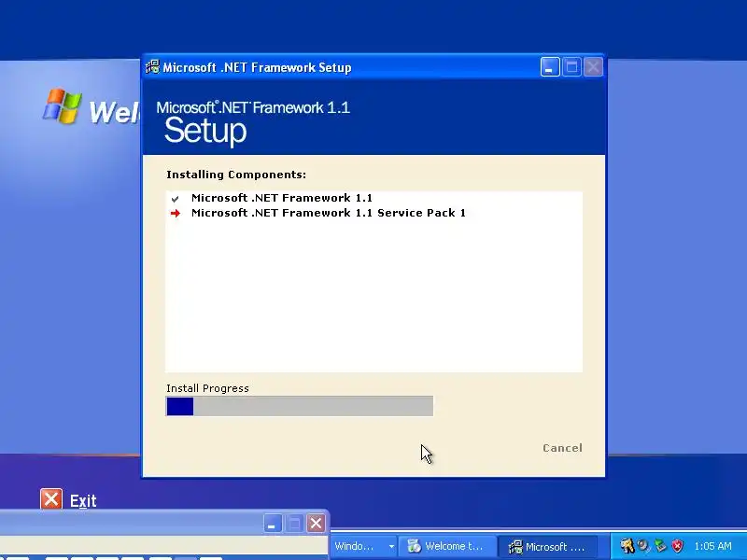This screenshot has width=747, height=560.
Task: Click the setup icon in the title bar
Action: pos(152,67)
